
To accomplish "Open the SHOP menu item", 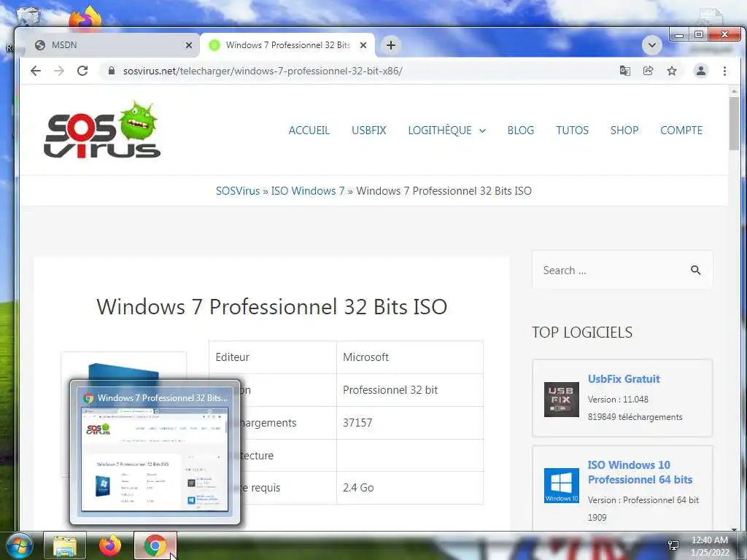I will (x=624, y=130).
